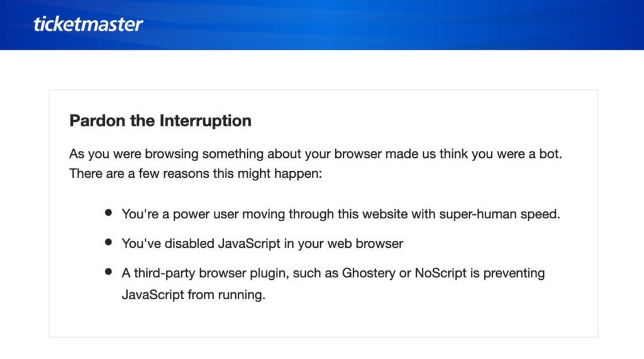This screenshot has height=359, width=644.
Task: Click the "Pardon the Interruption" heading
Action: [x=160, y=121]
